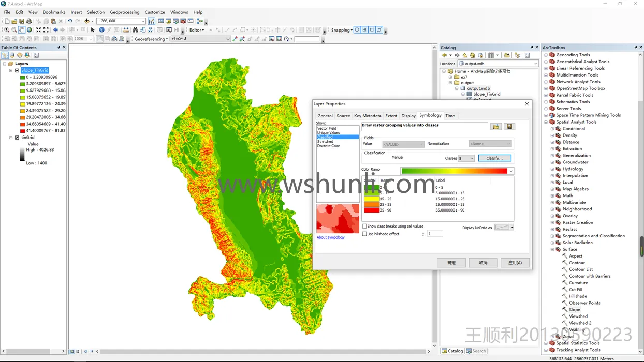Screen dimensions: 644x362
Task: Select the Zoom Out tool
Action: point(14,30)
